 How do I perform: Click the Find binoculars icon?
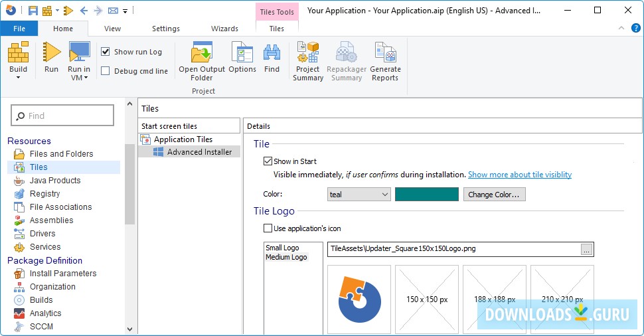[x=272, y=52]
